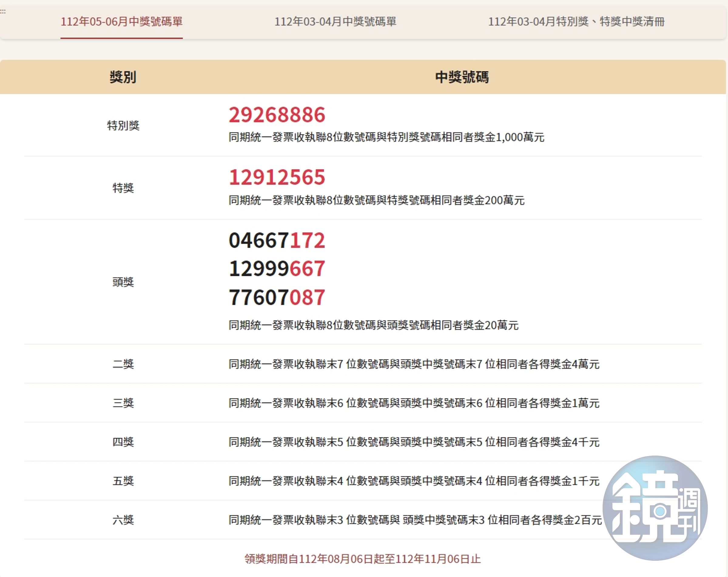The image size is (728, 577).
Task: Click the 頭獎 row label
Action: (123, 282)
